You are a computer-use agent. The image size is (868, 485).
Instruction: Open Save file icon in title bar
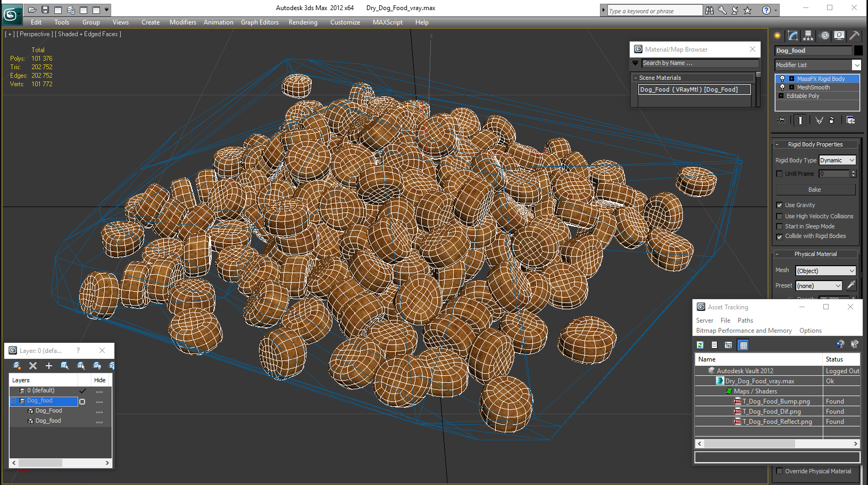click(45, 10)
